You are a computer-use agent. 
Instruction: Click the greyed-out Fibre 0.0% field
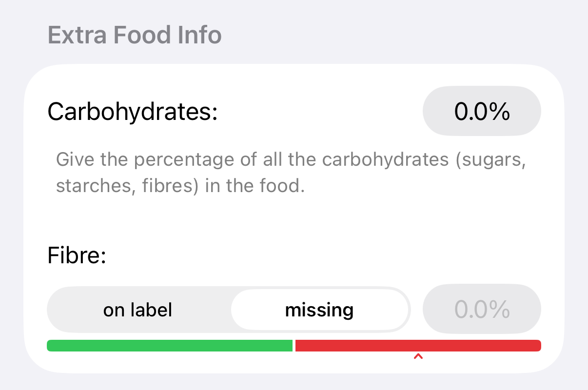pos(482,309)
